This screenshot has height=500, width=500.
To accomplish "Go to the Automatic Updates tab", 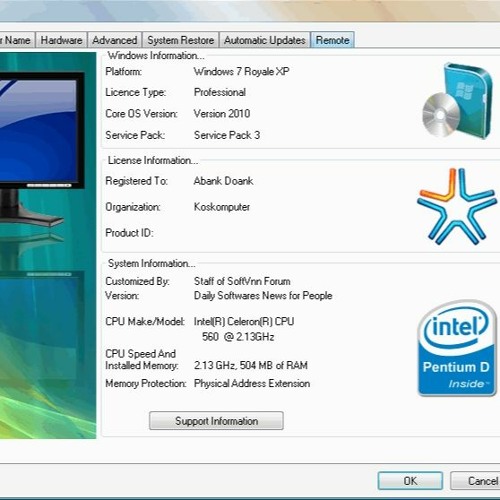I will click(265, 40).
